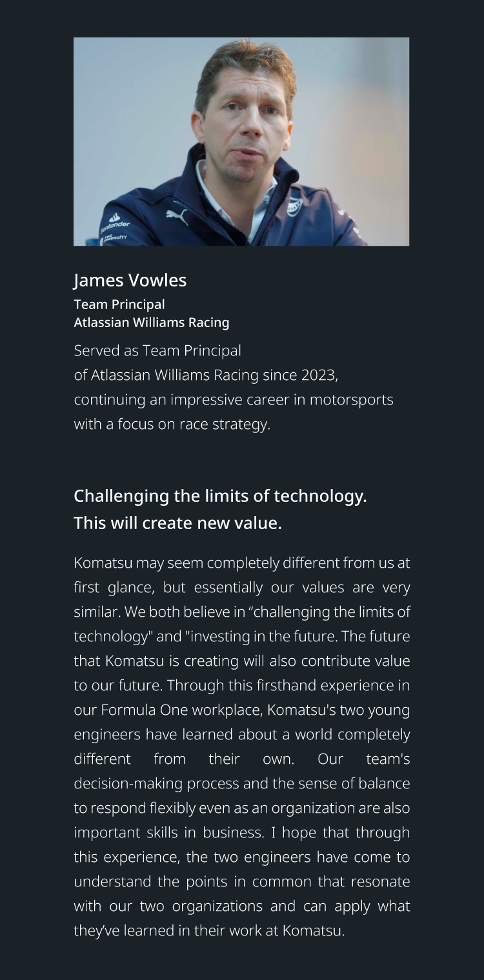The height and width of the screenshot is (980, 484).
Task: Click 'continuing an impressive career in motorsports' line
Action: pyautogui.click(x=234, y=399)
